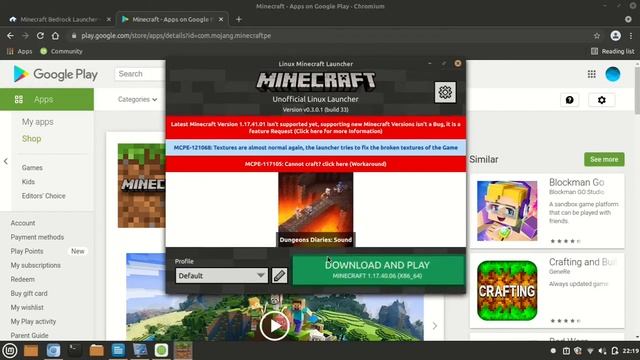Open the Google Play help icon
The height and width of the screenshot is (360, 640).
569,100
